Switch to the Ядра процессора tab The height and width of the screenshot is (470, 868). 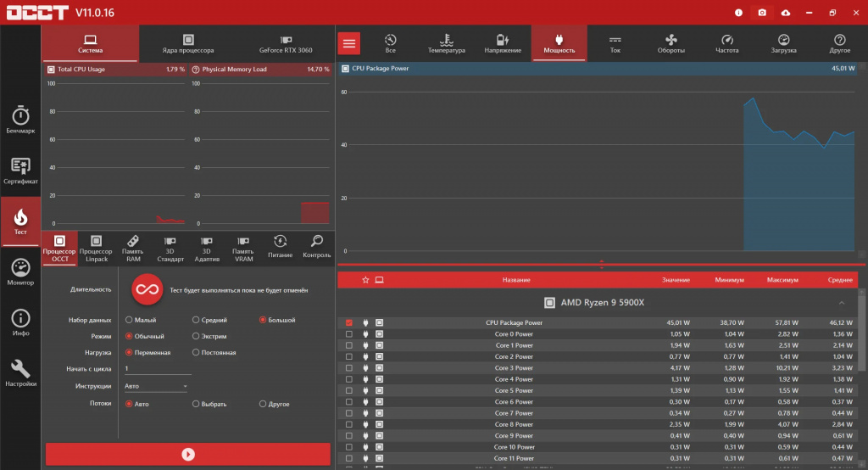tap(188, 43)
